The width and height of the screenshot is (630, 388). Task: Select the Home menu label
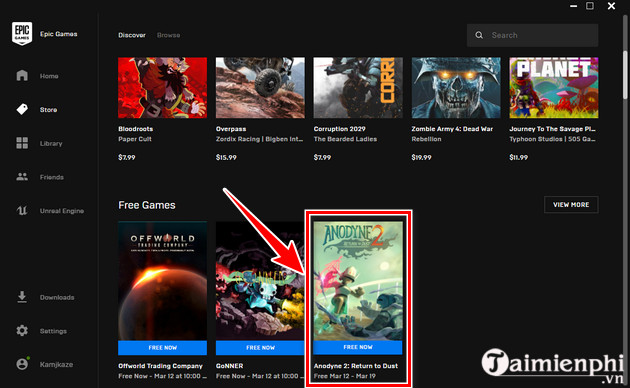click(49, 76)
